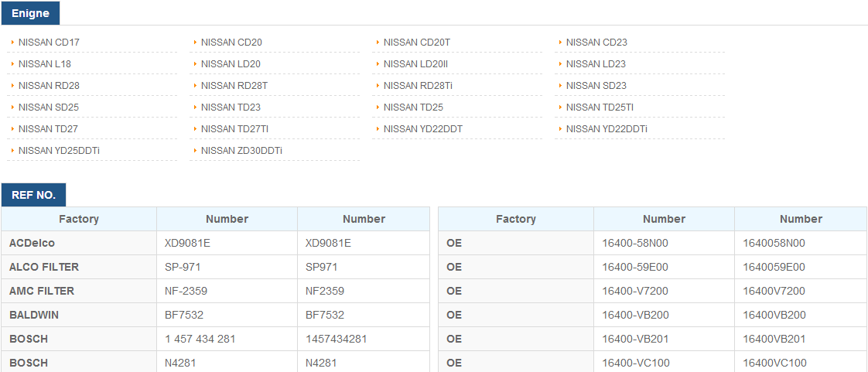Click the orange arrow beside NISSAN RD28Ti
868x372 pixels.
coord(378,85)
